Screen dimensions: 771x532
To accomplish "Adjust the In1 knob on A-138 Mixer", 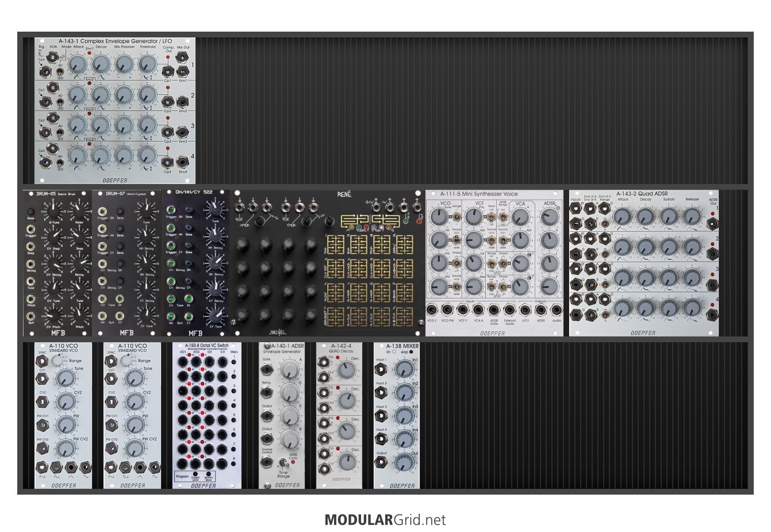I will tap(404, 369).
